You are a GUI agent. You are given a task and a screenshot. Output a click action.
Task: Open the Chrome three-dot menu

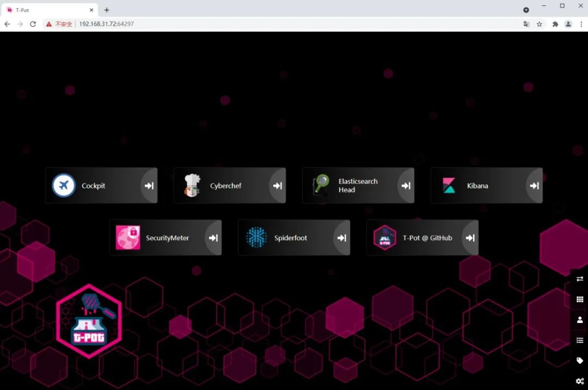click(x=581, y=24)
